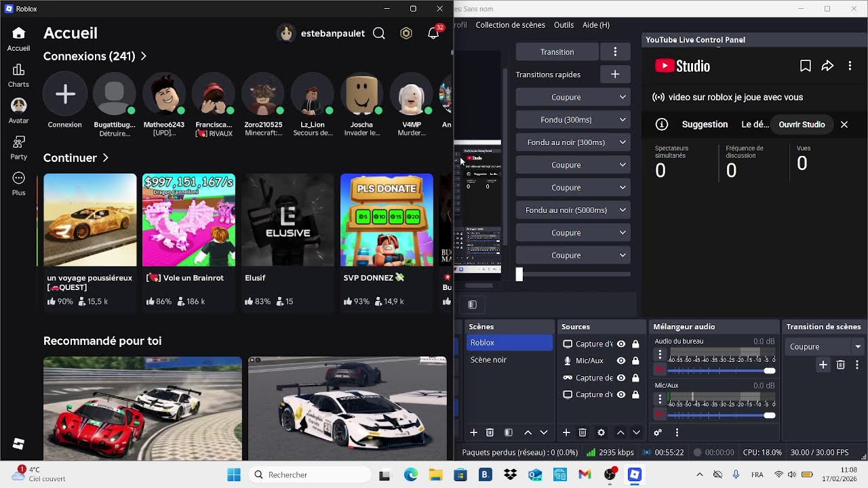This screenshot has width=868, height=488.
Task: Open the Avatar page in Roblox sidebar
Action: tap(18, 110)
